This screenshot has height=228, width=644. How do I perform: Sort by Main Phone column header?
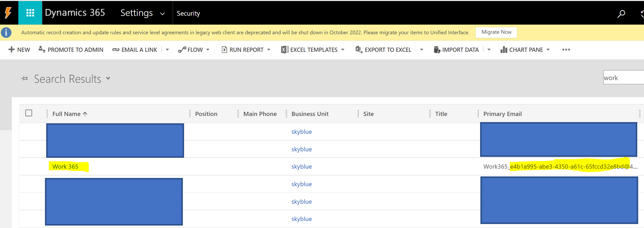click(260, 114)
